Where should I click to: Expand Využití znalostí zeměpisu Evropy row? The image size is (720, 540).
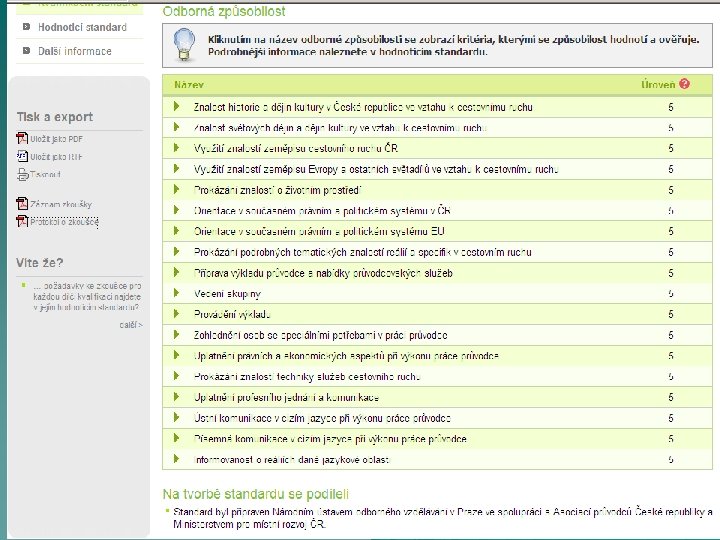click(x=177, y=169)
